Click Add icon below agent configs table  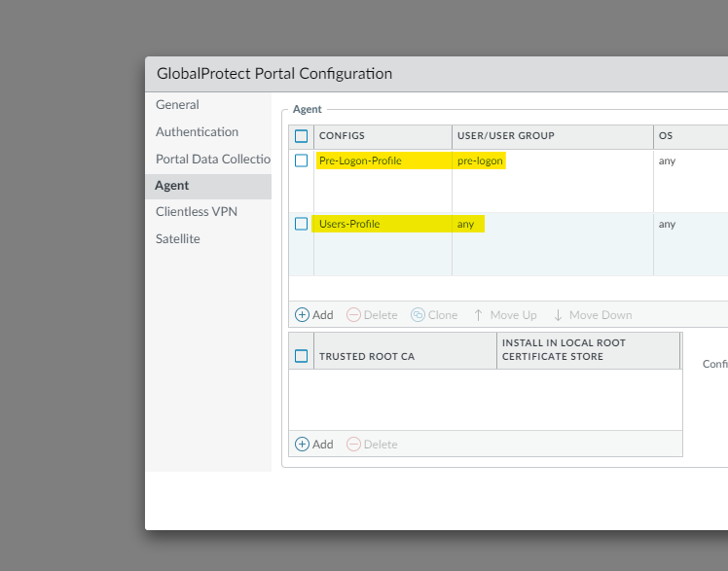302,315
